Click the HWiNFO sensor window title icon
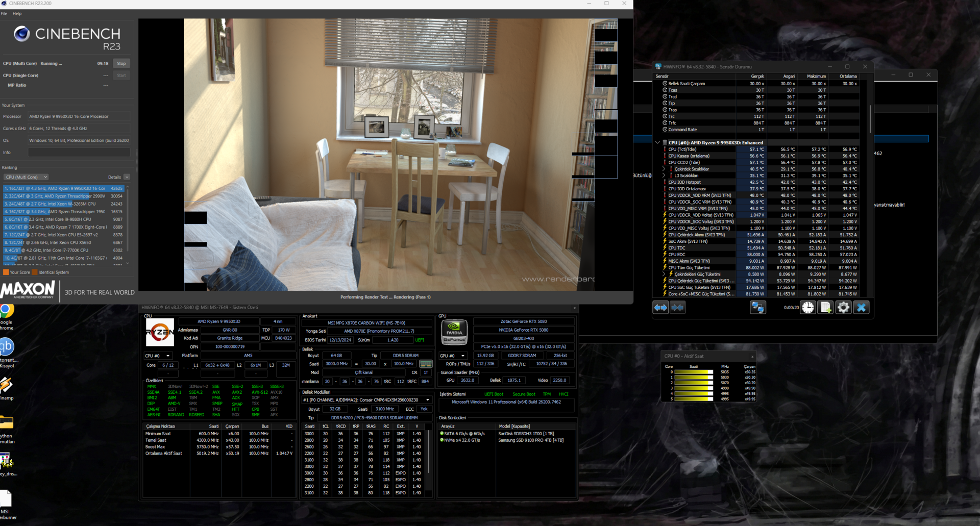 coord(658,67)
